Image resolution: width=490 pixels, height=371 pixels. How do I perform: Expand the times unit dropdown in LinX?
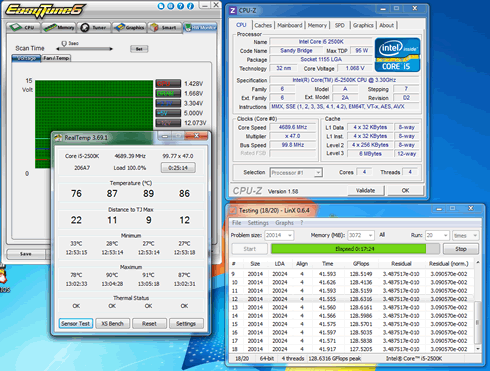point(475,235)
